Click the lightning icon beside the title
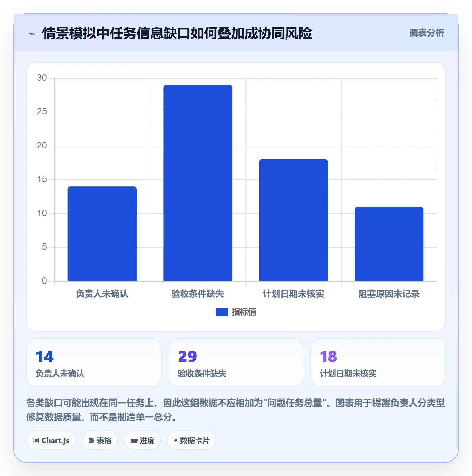This screenshot has height=476, width=472. click(32, 34)
